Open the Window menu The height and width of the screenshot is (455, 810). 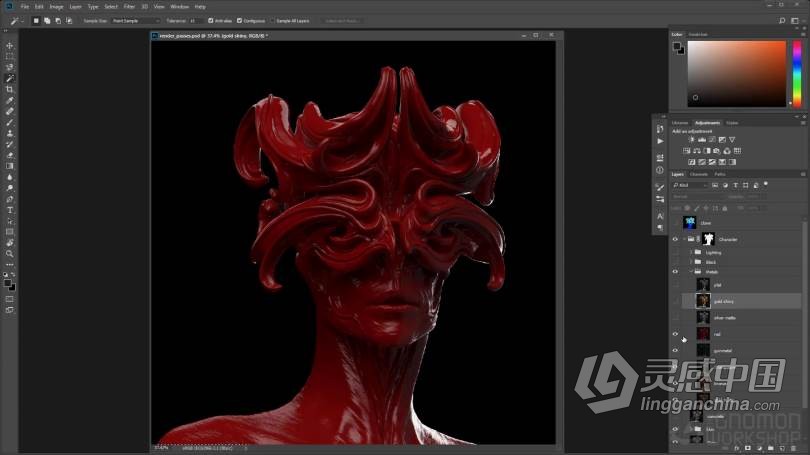[x=179, y=7]
